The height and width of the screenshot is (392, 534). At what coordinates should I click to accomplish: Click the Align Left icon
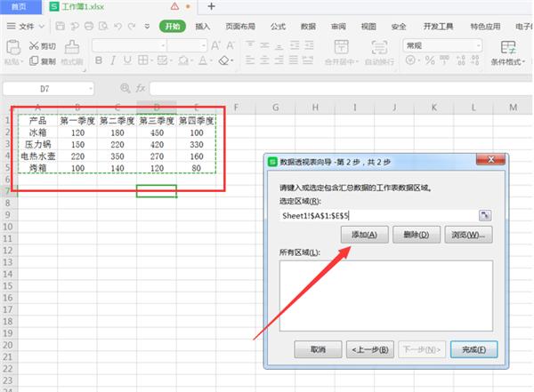tap(250, 60)
